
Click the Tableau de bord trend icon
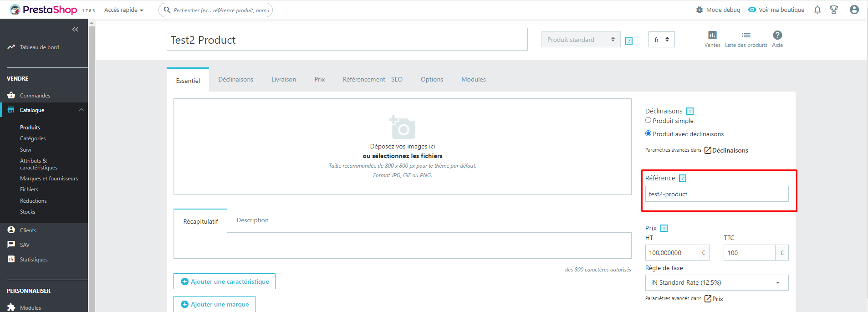tap(11, 47)
